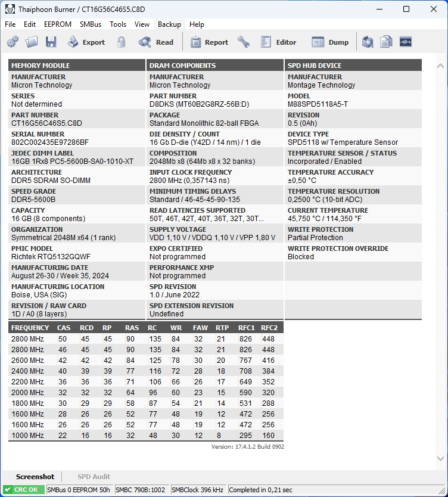Maximize the Thaiphoon Burner window
Viewport: 448px width, 497px height.
pos(406,9)
